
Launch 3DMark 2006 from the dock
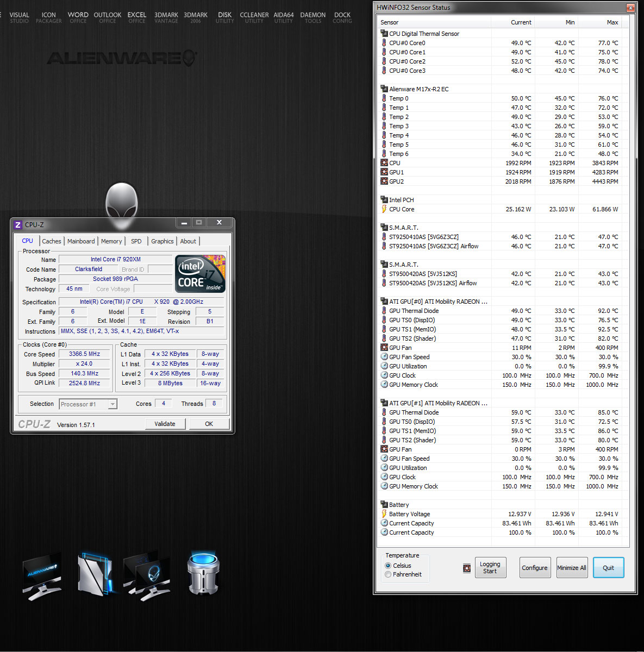click(196, 18)
